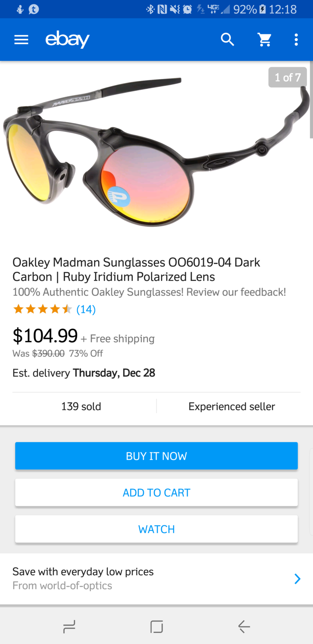Tap the Experienced seller label
The width and height of the screenshot is (313, 644).
(231, 407)
